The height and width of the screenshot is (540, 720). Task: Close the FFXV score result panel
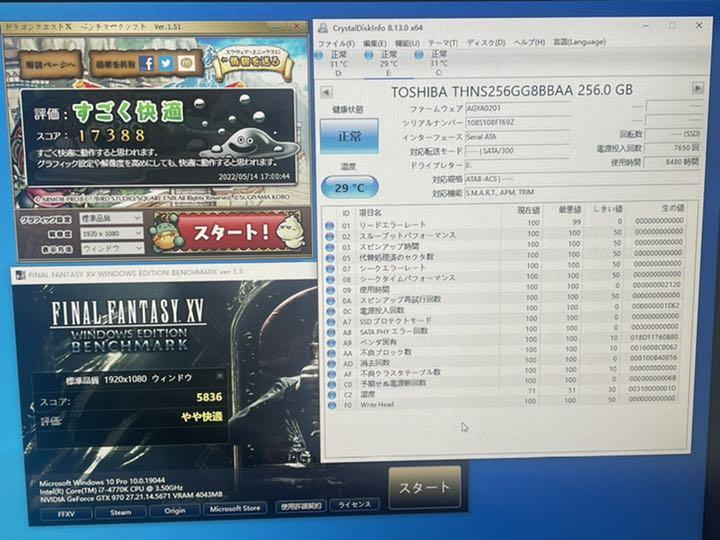(x=220, y=376)
